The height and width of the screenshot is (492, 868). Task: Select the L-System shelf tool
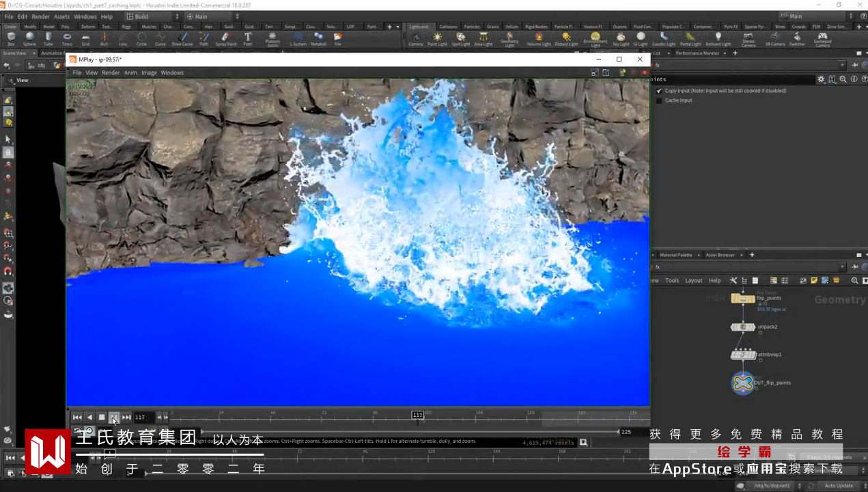click(x=298, y=39)
